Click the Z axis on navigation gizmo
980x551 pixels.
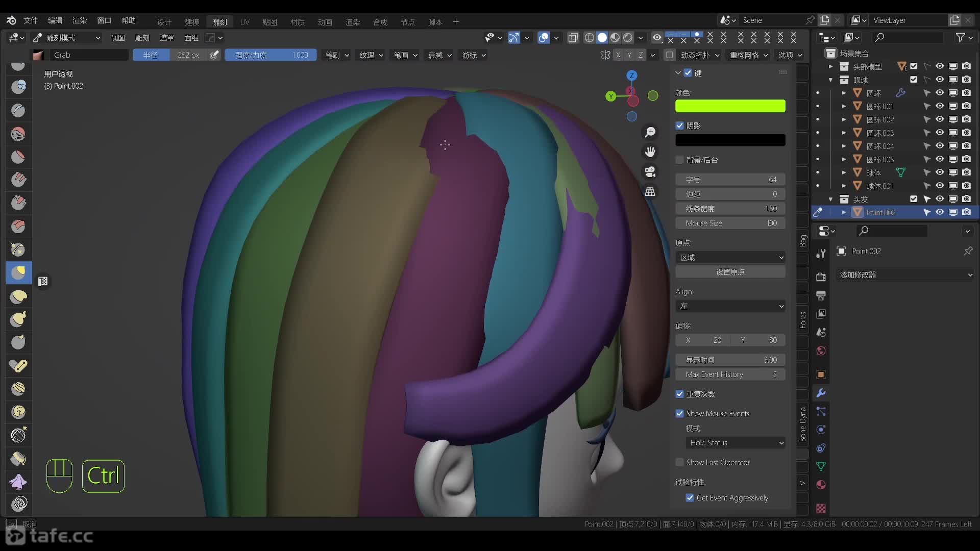(x=631, y=76)
